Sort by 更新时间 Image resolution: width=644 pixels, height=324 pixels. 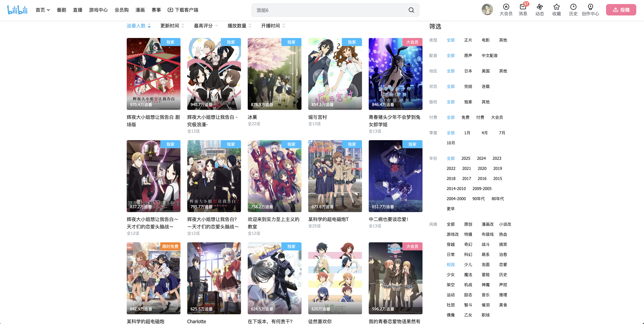tap(172, 26)
